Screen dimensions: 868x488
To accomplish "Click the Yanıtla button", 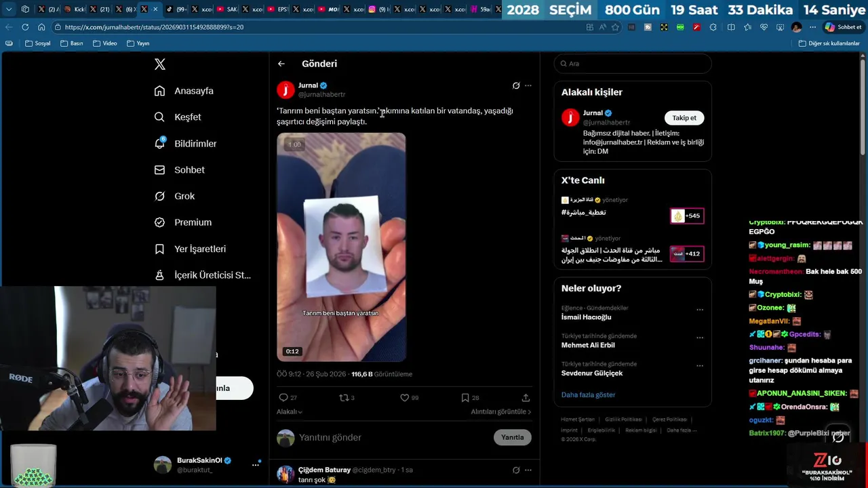I will point(513,437).
